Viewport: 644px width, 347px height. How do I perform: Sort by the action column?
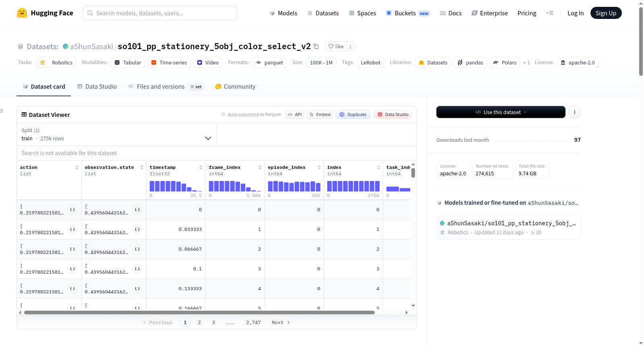coord(77,167)
